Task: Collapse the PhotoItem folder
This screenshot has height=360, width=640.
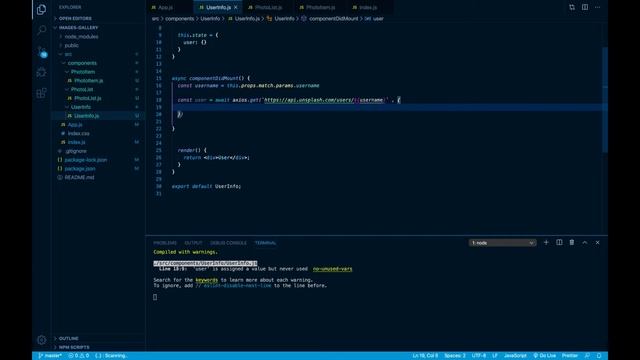Action: click(82, 72)
